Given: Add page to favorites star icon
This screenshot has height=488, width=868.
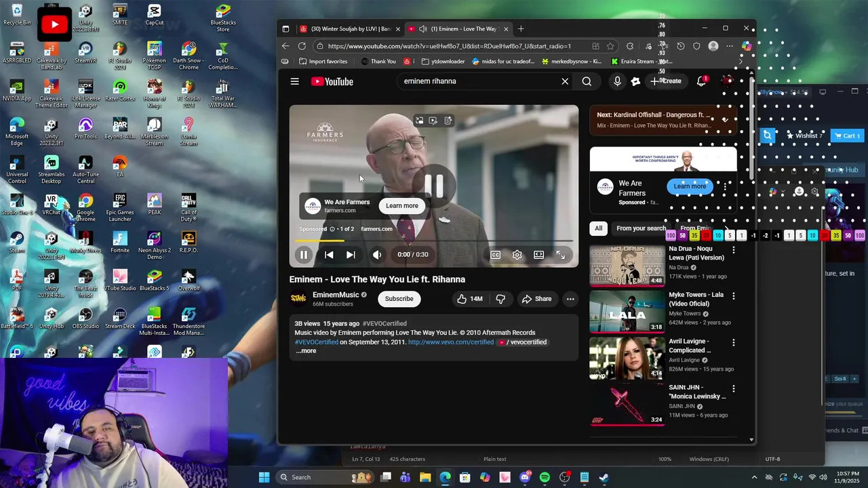Looking at the screenshot, I should 610,46.
